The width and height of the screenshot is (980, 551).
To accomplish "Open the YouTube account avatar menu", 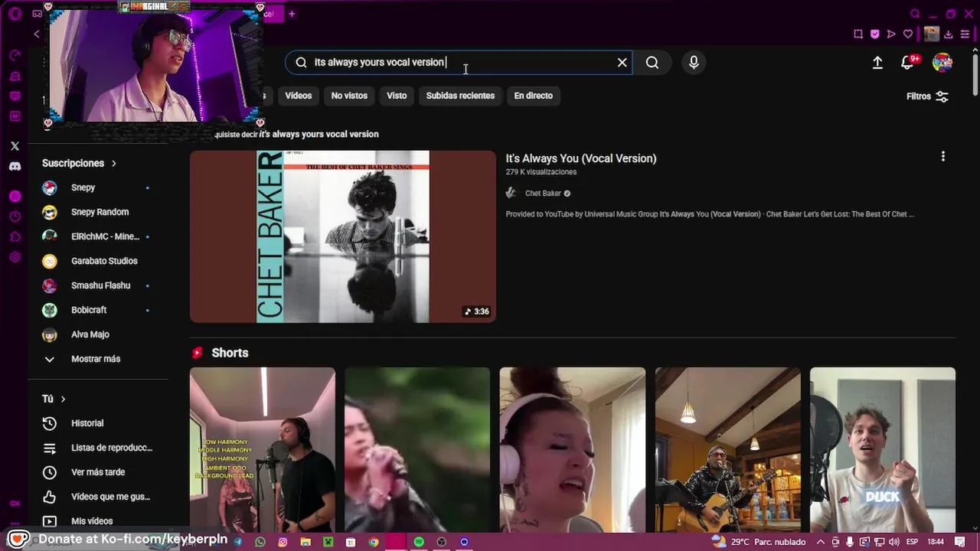I will [942, 63].
